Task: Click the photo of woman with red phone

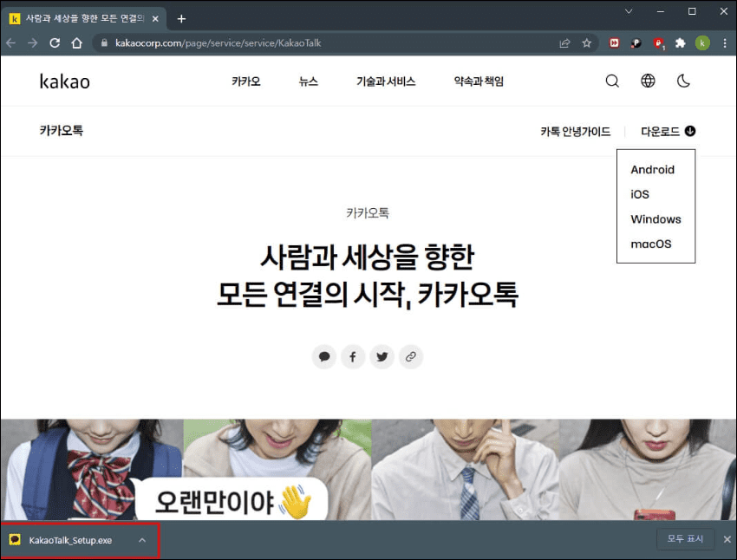Action: coord(648,470)
